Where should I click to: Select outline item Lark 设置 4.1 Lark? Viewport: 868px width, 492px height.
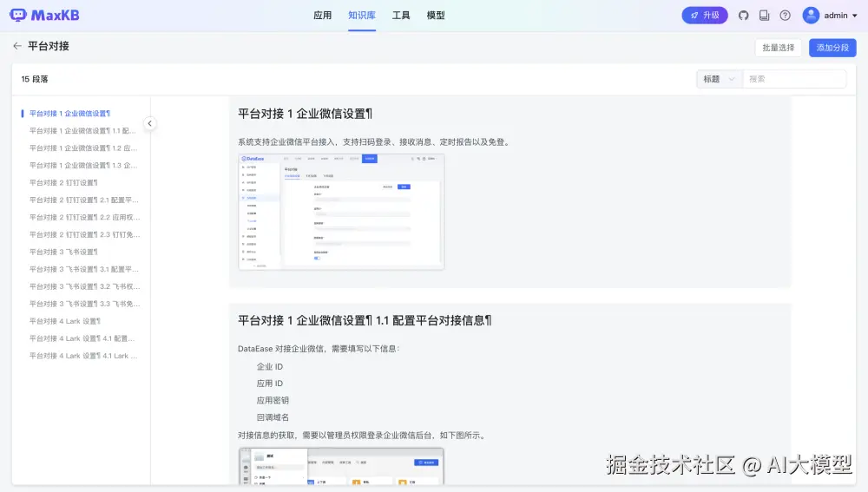click(83, 355)
